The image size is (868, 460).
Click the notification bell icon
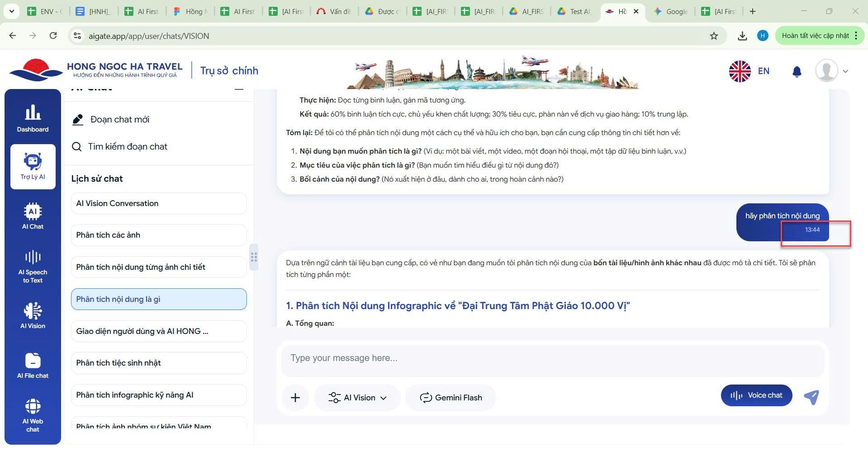coord(797,71)
